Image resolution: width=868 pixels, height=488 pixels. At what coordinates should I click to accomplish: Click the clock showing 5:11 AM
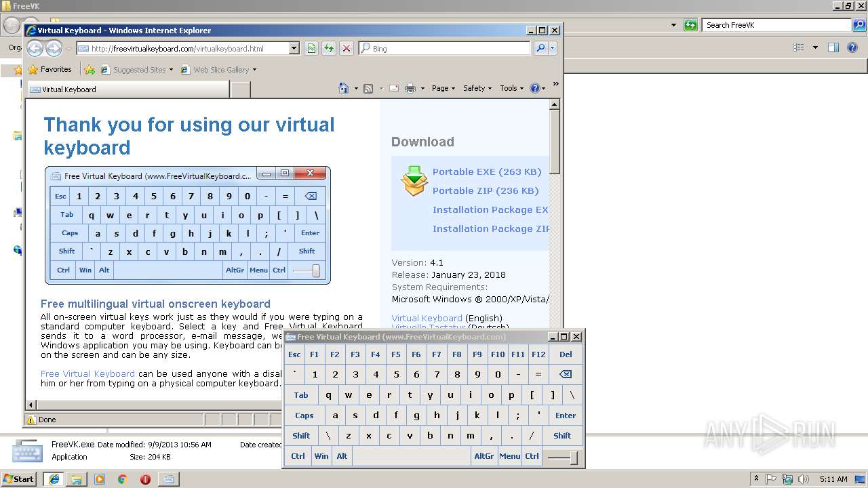pos(833,479)
